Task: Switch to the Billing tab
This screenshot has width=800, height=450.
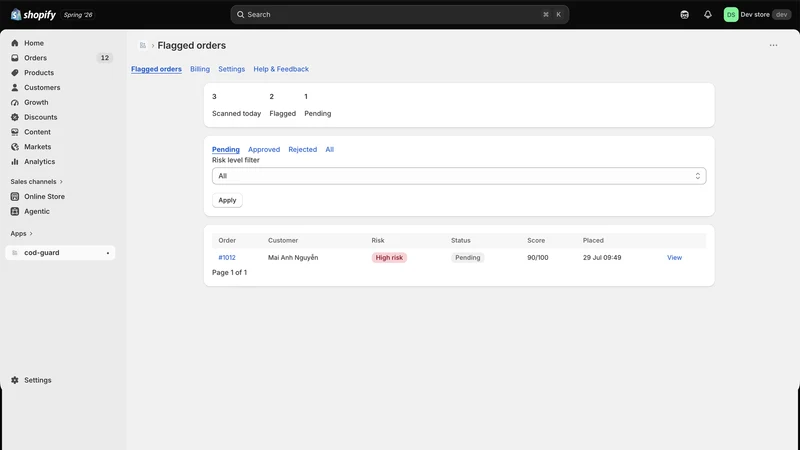Action: 200,69
